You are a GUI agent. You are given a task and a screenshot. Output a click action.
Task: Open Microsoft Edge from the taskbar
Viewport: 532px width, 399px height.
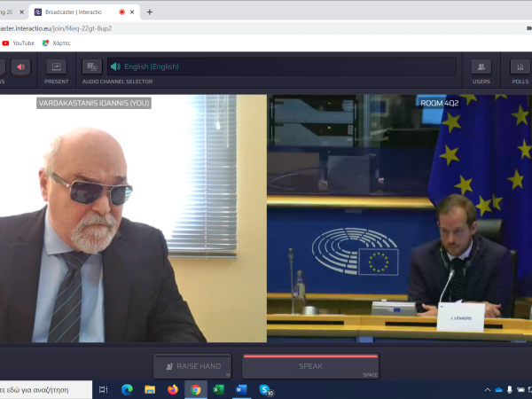coord(127,389)
